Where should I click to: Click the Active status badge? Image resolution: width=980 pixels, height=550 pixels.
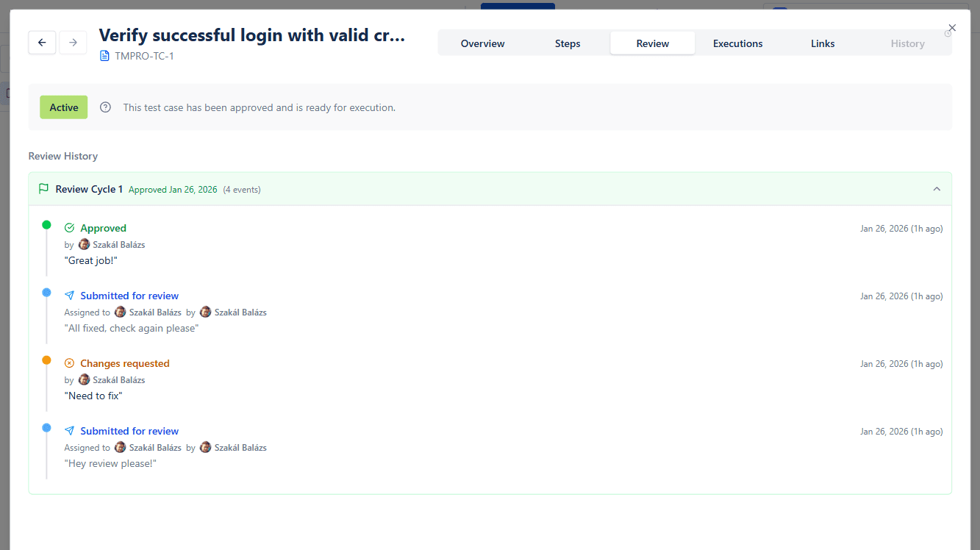(63, 107)
